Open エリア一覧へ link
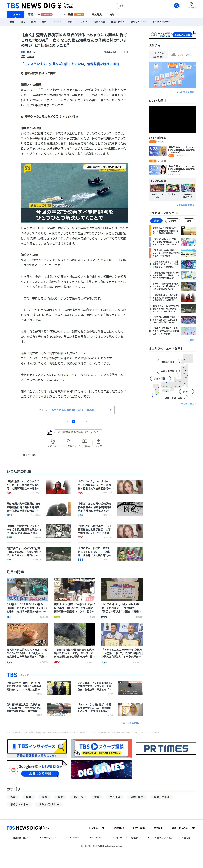203x868 pixels. [188, 404]
